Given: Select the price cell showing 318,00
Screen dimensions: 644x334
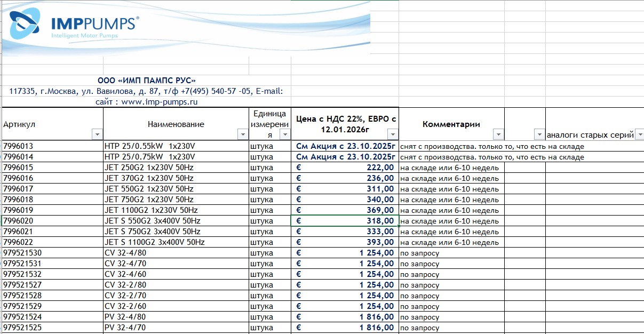Looking at the screenshot, I should (x=345, y=221).
